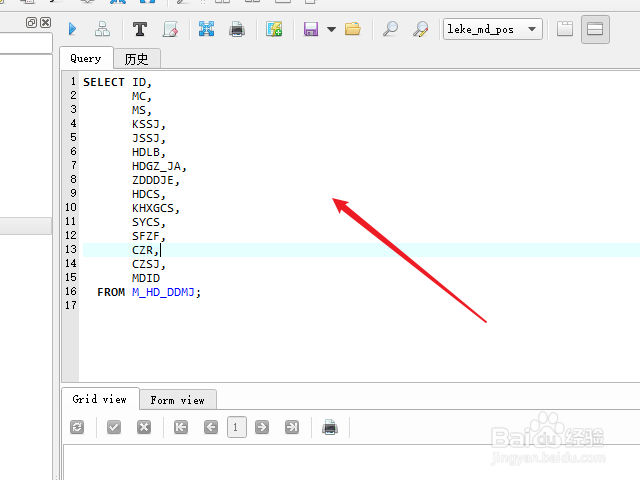
Task: Click the CZSJ column on line 14
Action: (x=146, y=264)
